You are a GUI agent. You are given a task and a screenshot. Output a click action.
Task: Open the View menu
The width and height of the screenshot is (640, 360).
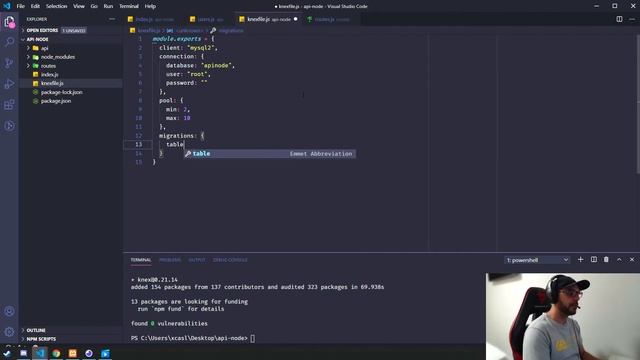coord(79,6)
